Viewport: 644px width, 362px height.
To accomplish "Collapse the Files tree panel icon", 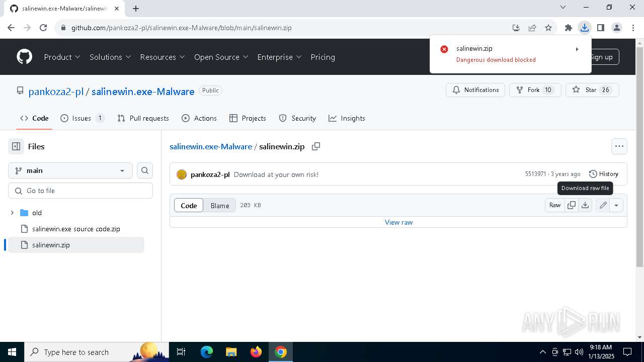I will click(16, 146).
